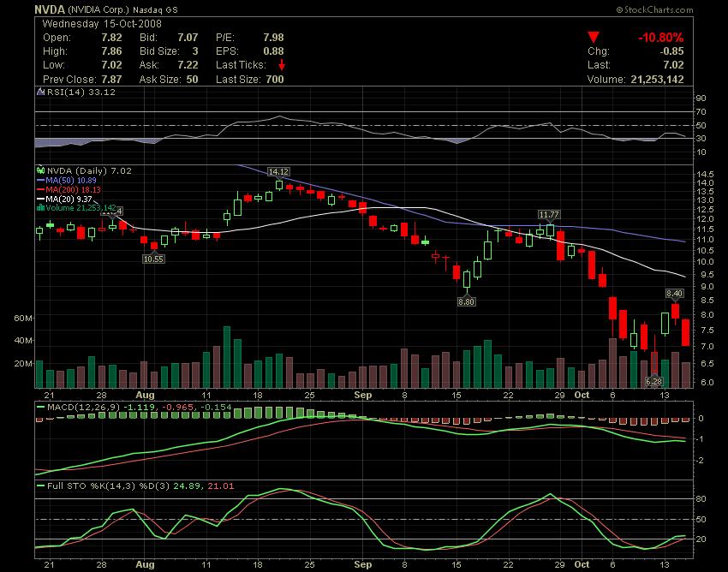Image resolution: width=728 pixels, height=572 pixels.
Task: Click the Chg value -0.85
Action: click(x=671, y=51)
